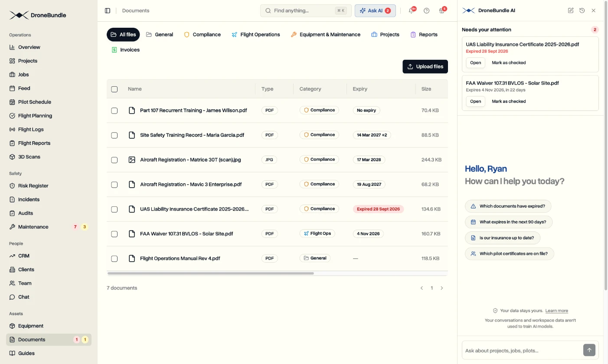Click the Learn more link
Image resolution: width=608 pixels, height=364 pixels.
(556, 311)
